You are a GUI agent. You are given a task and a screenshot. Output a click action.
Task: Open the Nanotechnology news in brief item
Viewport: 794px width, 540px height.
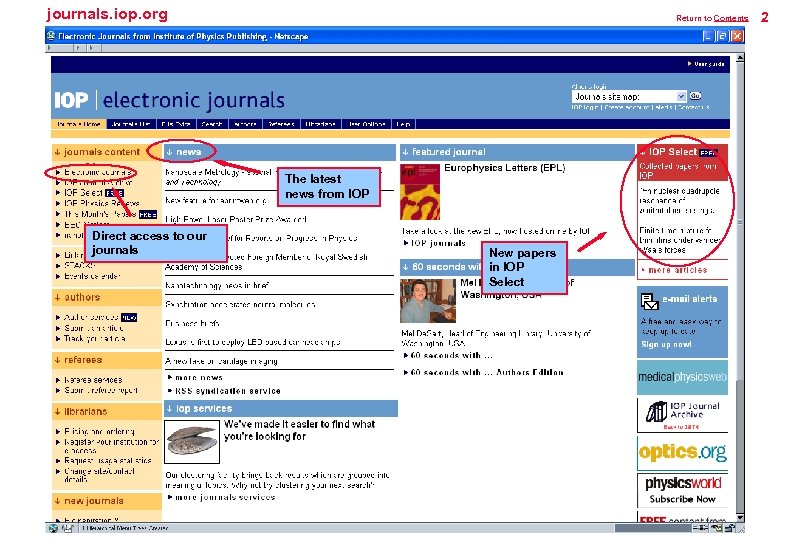point(217,286)
